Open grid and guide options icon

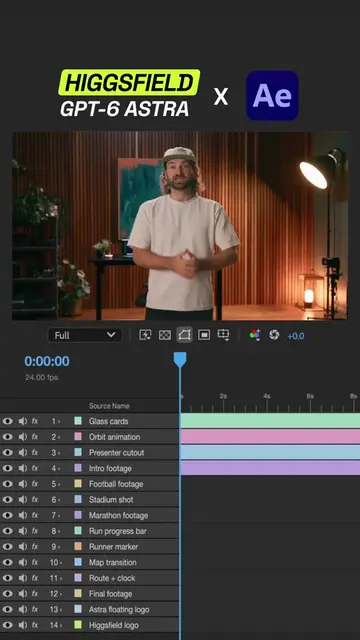coord(223,335)
